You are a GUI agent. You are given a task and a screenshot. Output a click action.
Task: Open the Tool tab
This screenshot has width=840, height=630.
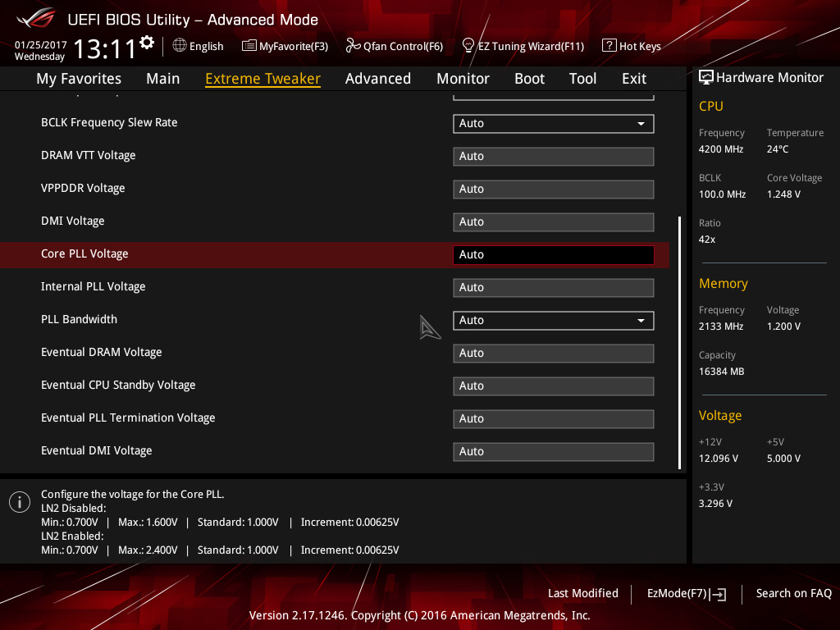pyautogui.click(x=583, y=79)
